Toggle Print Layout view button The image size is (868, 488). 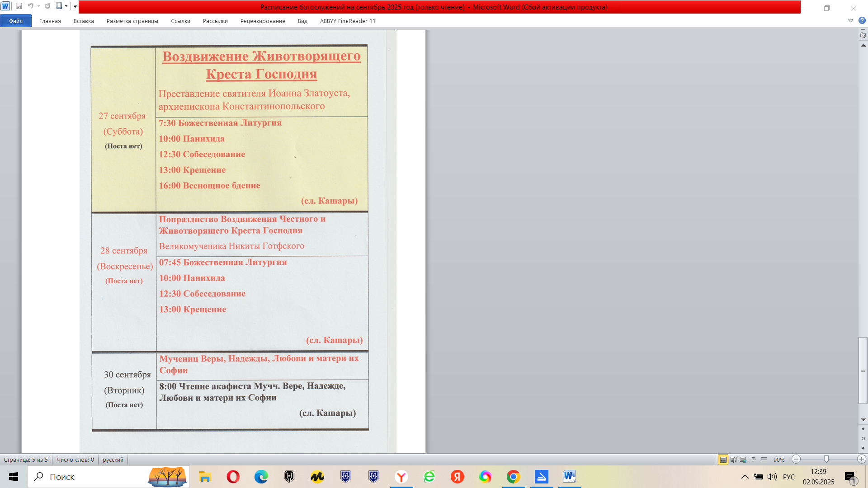pyautogui.click(x=723, y=460)
